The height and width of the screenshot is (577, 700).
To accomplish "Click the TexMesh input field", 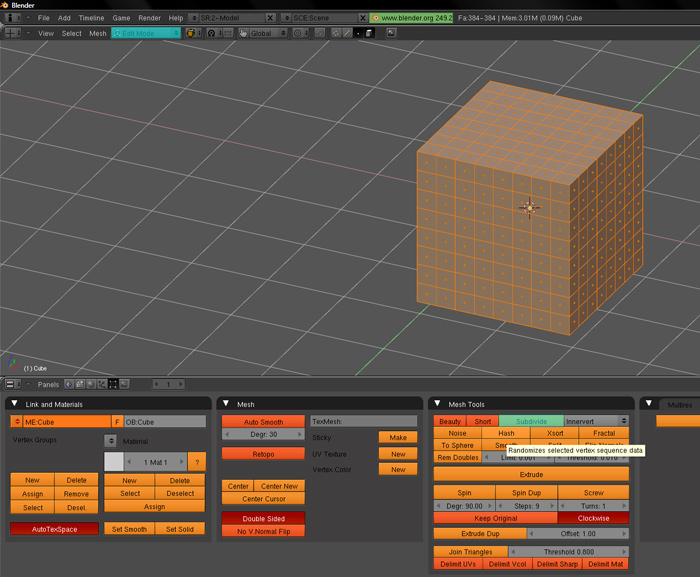I will (364, 421).
